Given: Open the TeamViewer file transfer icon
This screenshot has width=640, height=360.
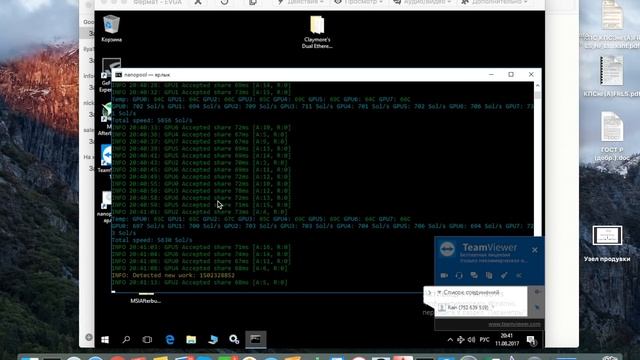Looking at the screenshot, I should [x=489, y=276].
